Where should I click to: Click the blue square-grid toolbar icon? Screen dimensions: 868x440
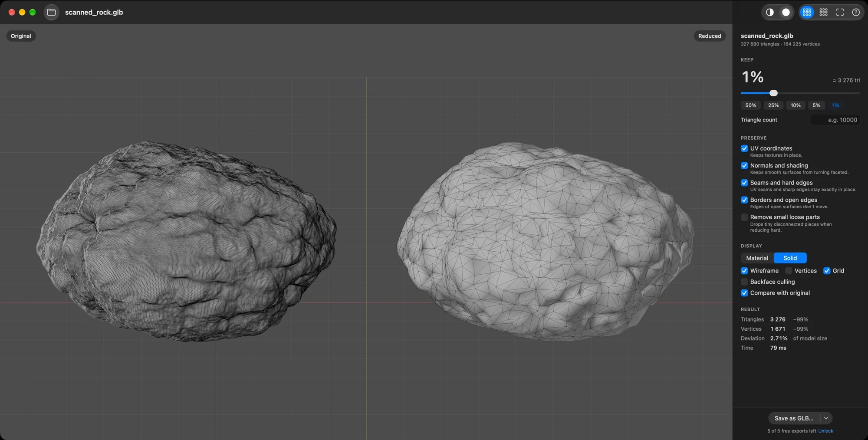807,12
